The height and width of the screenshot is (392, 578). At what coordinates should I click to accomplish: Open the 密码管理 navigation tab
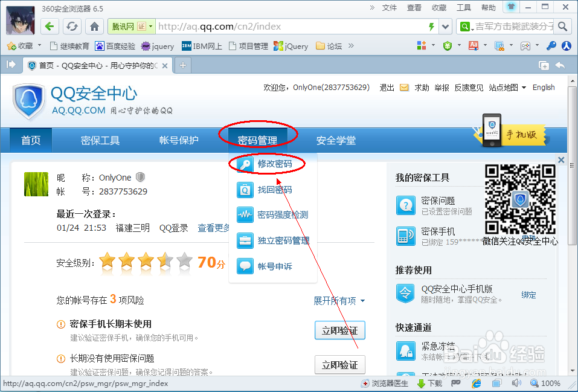pyautogui.click(x=257, y=140)
